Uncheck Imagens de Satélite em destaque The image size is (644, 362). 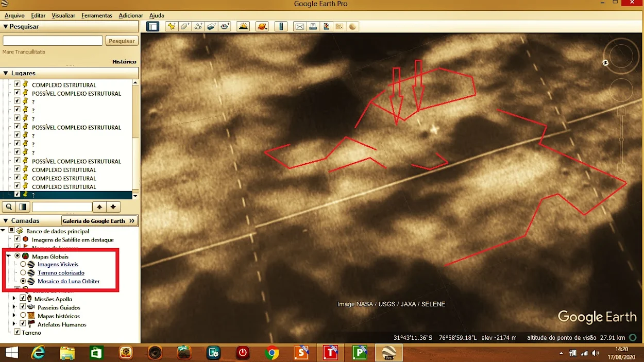pyautogui.click(x=18, y=239)
